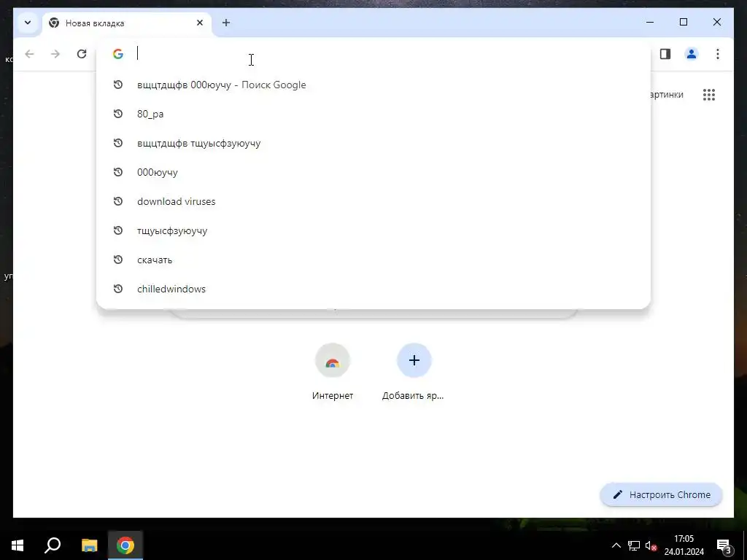The height and width of the screenshot is (560, 747).
Task: Select suggestion 'вщцтдщфв тщуысфзуюучу'
Action: point(373,143)
